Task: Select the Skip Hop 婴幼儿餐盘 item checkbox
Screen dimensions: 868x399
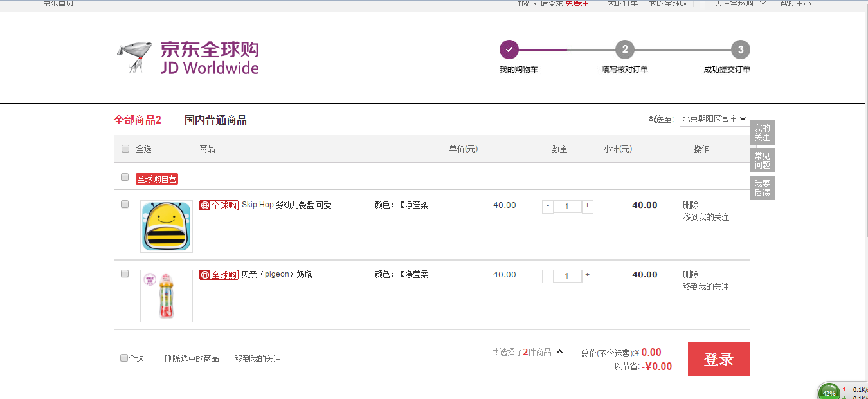Action: pyautogui.click(x=125, y=204)
